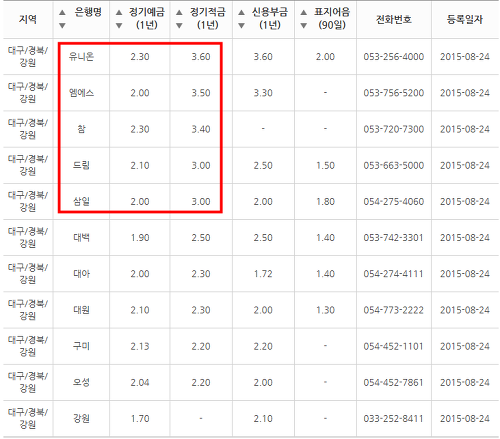Click phone number 054-275-4060

click(394, 202)
